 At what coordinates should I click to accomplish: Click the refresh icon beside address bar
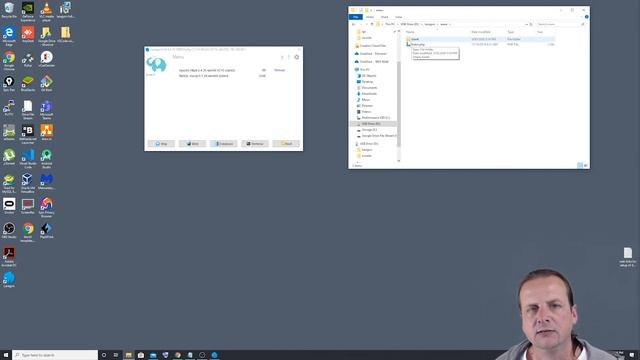[x=531, y=24]
